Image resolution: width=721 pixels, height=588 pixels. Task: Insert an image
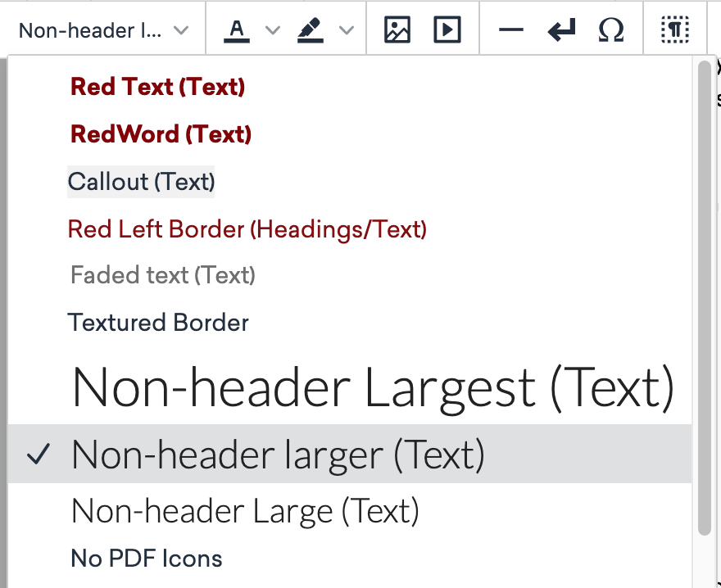tap(397, 29)
